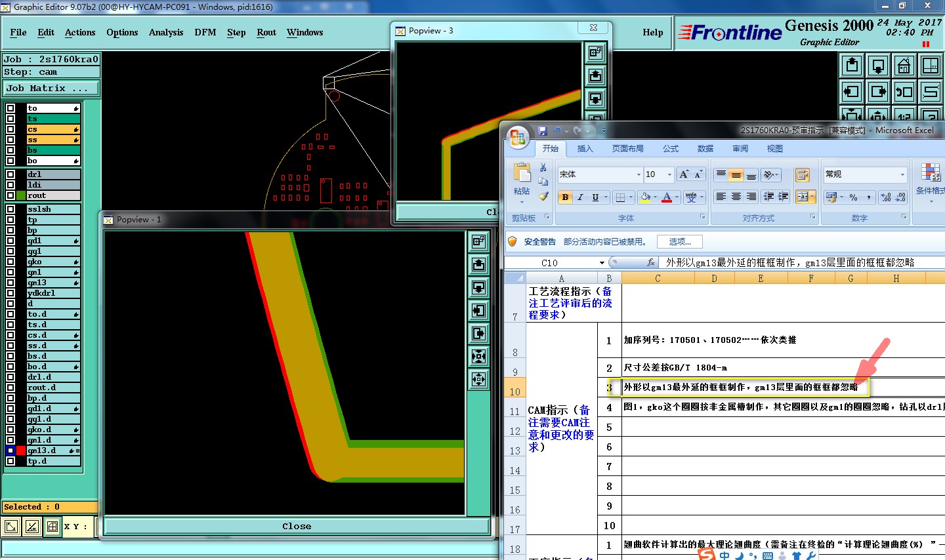Click the Excel cut scissors icon

(543, 168)
